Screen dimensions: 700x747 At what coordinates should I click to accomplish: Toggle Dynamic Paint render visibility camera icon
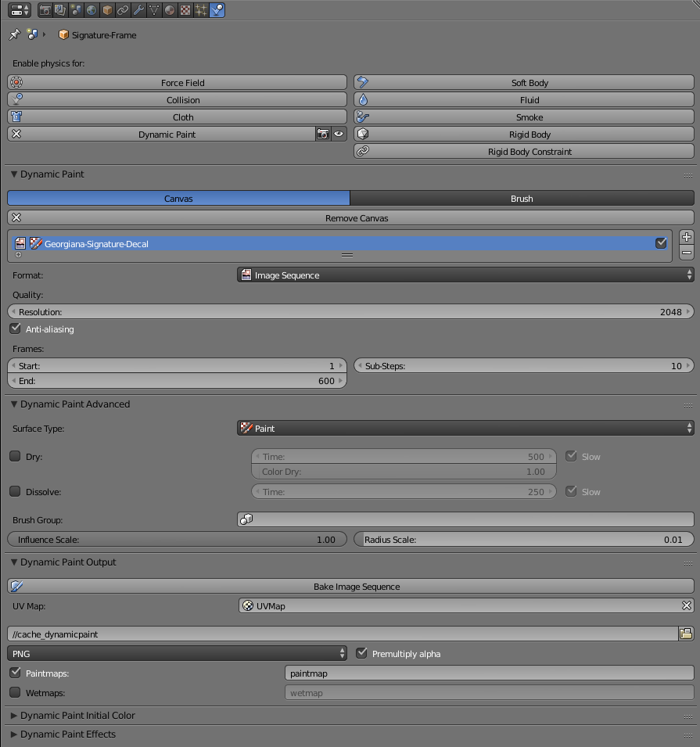pos(323,134)
